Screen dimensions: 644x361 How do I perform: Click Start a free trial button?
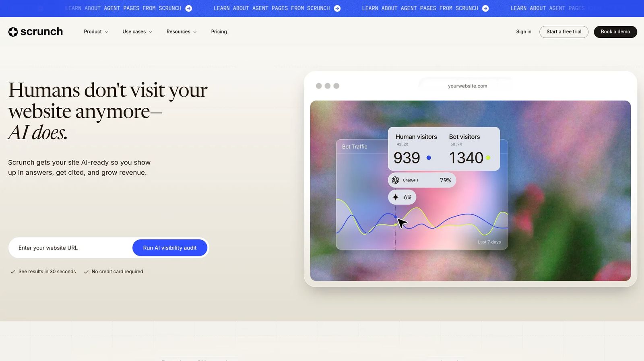pyautogui.click(x=564, y=32)
